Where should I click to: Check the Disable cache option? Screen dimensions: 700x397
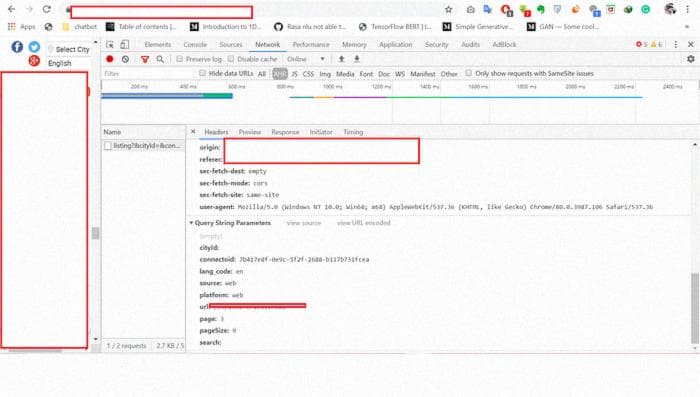point(231,59)
